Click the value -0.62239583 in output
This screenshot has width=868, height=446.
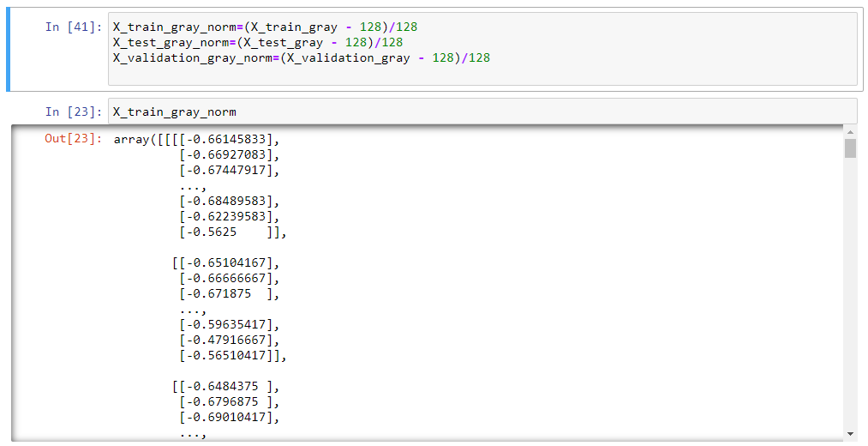tap(226, 217)
